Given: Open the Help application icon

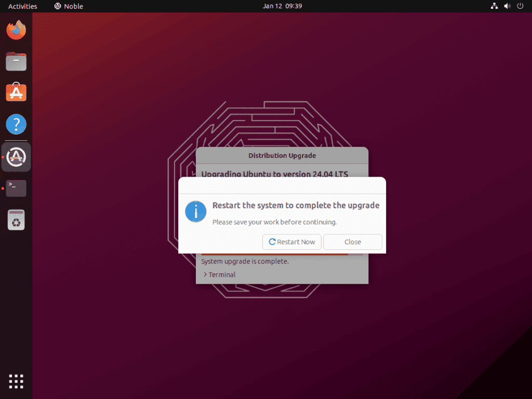Looking at the screenshot, I should tap(16, 124).
